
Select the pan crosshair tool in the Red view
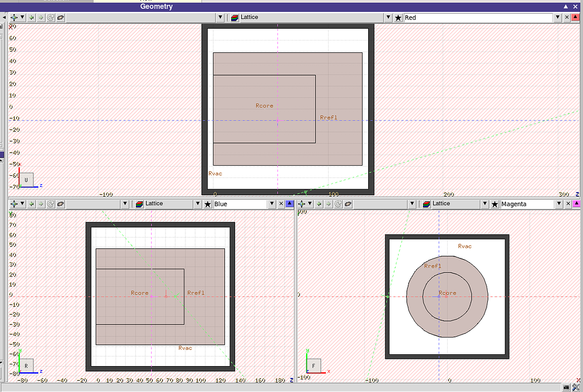pos(14,17)
